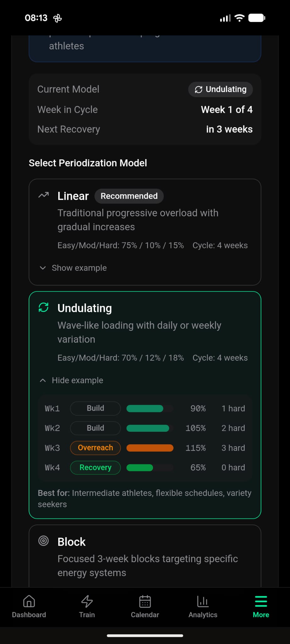Click the green Undulating cycle icon
Image resolution: width=290 pixels, height=644 pixels.
[x=43, y=307]
